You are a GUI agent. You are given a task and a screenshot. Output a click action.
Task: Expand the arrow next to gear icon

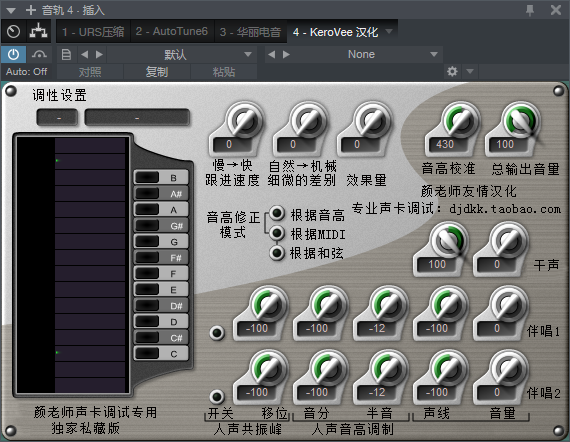(x=470, y=71)
